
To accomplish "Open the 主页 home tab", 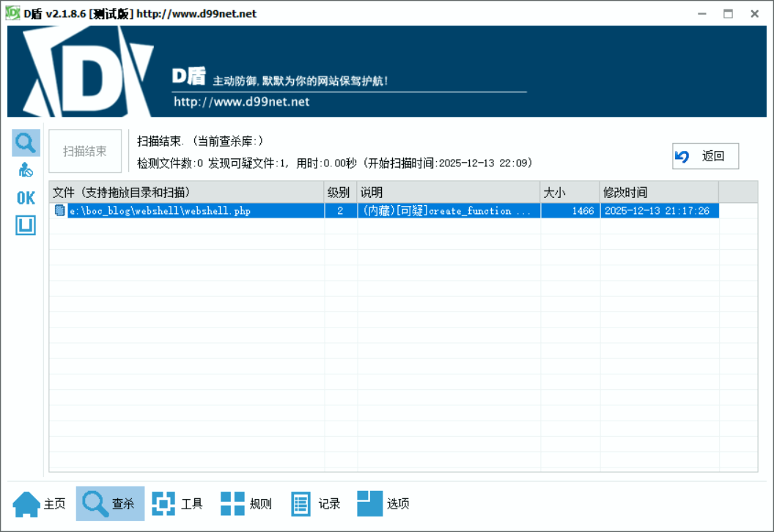I will click(40, 503).
